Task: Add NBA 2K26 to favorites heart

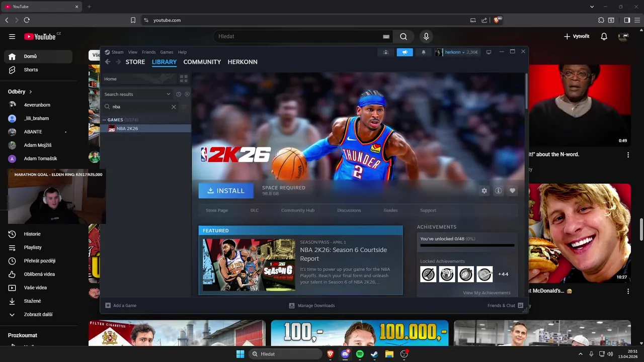Action: (x=512, y=191)
